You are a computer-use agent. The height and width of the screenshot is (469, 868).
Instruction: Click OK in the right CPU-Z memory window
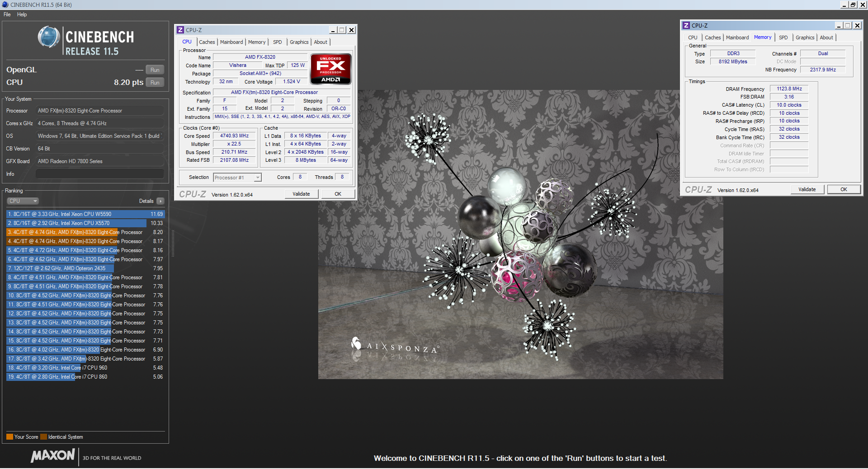pos(844,189)
